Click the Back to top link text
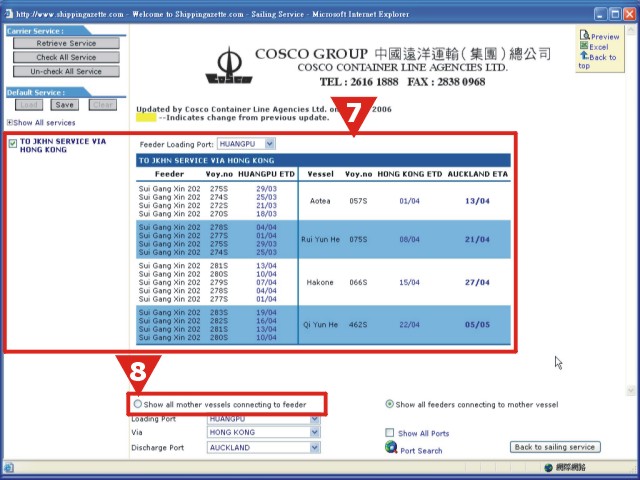This screenshot has height=480, width=640. (x=597, y=61)
